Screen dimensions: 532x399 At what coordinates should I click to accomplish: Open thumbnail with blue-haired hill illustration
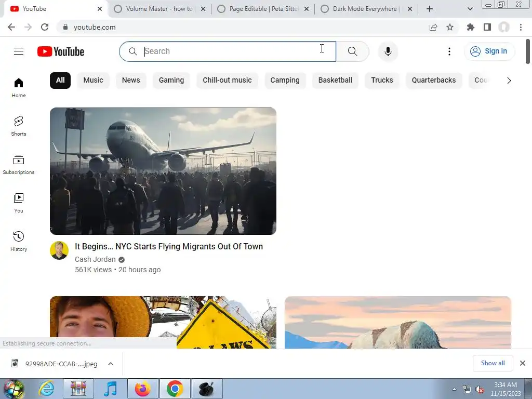398,322
